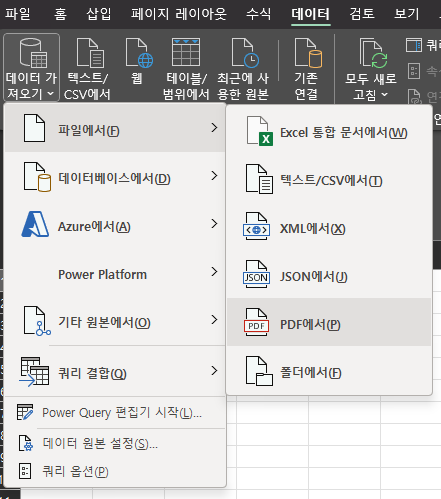Expand arrow next to Azure에서(A)

[x=214, y=224]
